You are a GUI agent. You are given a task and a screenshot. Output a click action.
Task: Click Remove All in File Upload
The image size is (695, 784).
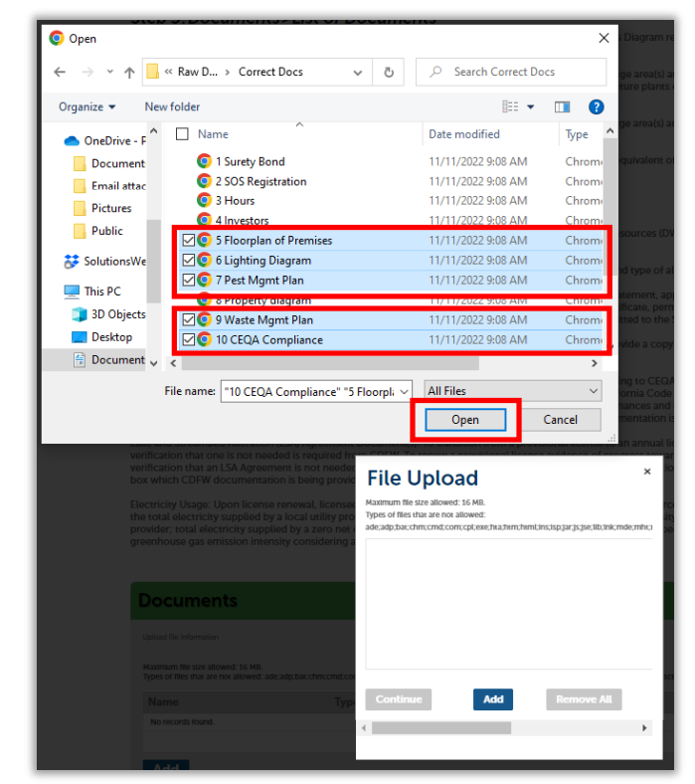point(584,699)
